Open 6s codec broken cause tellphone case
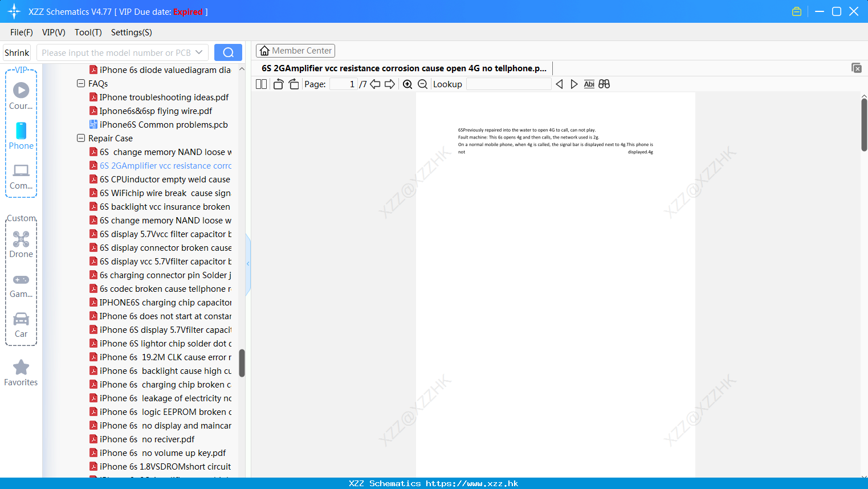The width and height of the screenshot is (868, 489). (161, 289)
